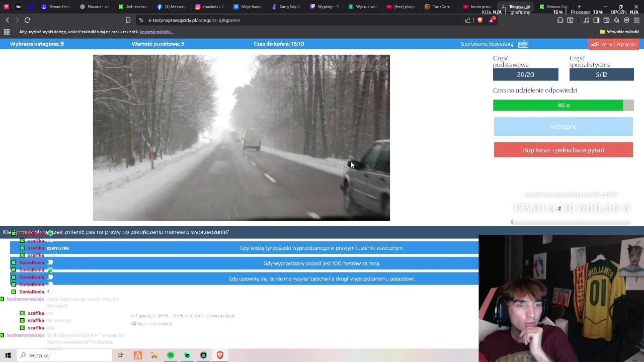Viewport: 644px width, 362px height.
Task: Click the Wyszukaj taskbar search box
Action: click(65, 355)
